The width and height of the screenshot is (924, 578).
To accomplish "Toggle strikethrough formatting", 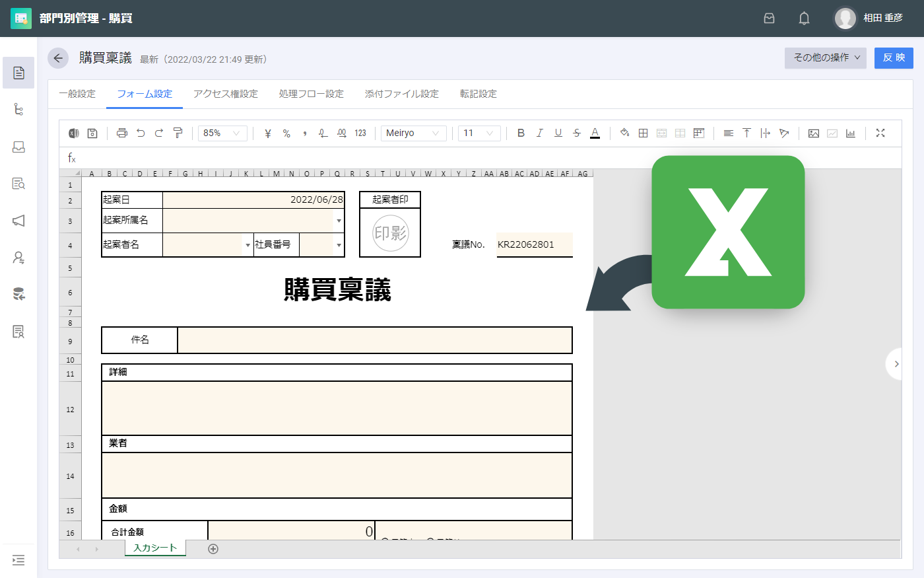I will (577, 133).
